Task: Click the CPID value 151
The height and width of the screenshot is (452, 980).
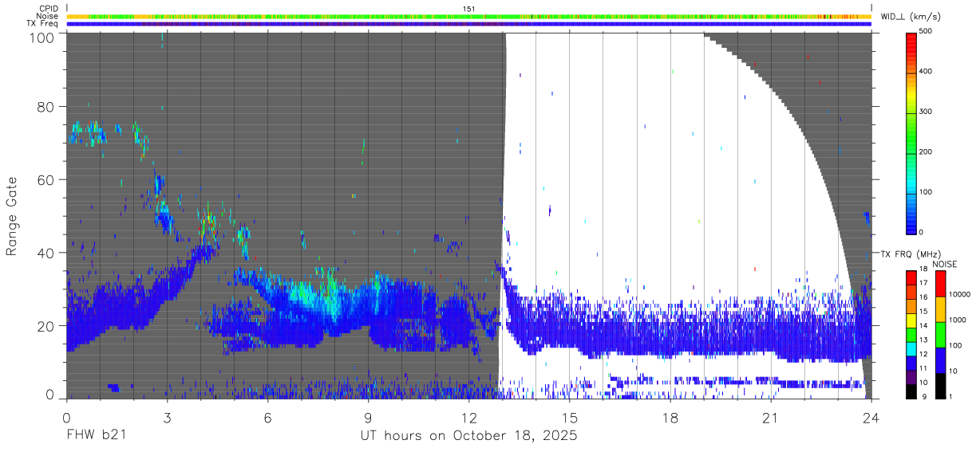Action: pyautogui.click(x=469, y=8)
